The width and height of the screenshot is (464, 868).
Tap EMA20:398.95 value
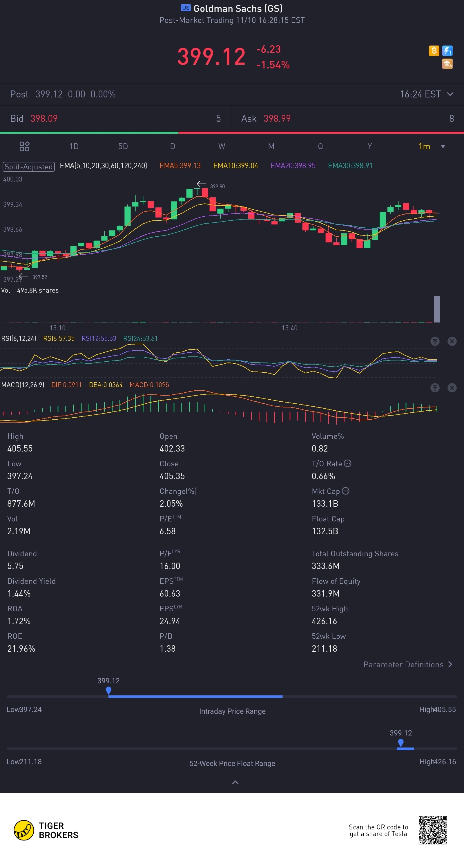(293, 166)
